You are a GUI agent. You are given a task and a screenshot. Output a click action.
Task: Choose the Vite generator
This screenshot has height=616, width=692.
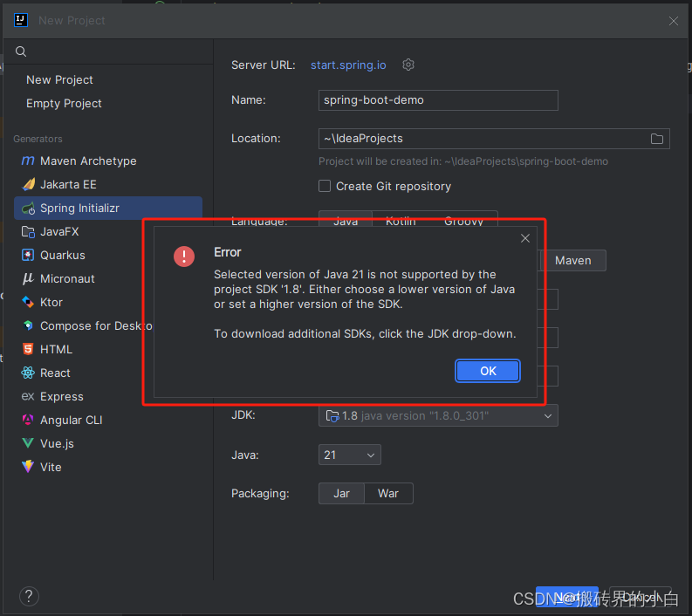(x=51, y=467)
